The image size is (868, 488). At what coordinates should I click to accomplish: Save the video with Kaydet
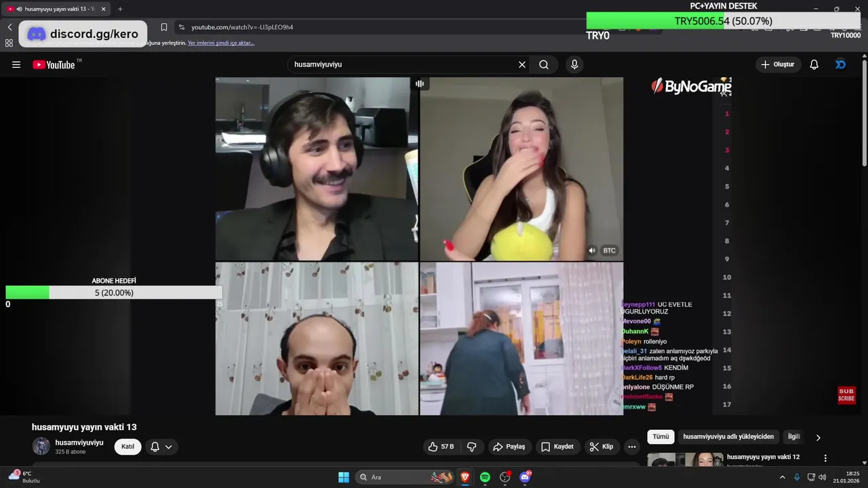tap(557, 447)
